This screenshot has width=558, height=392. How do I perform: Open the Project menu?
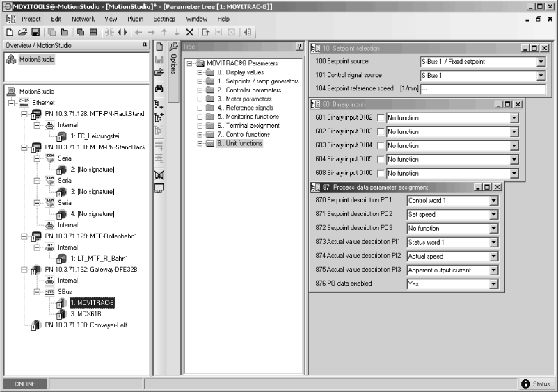point(31,19)
